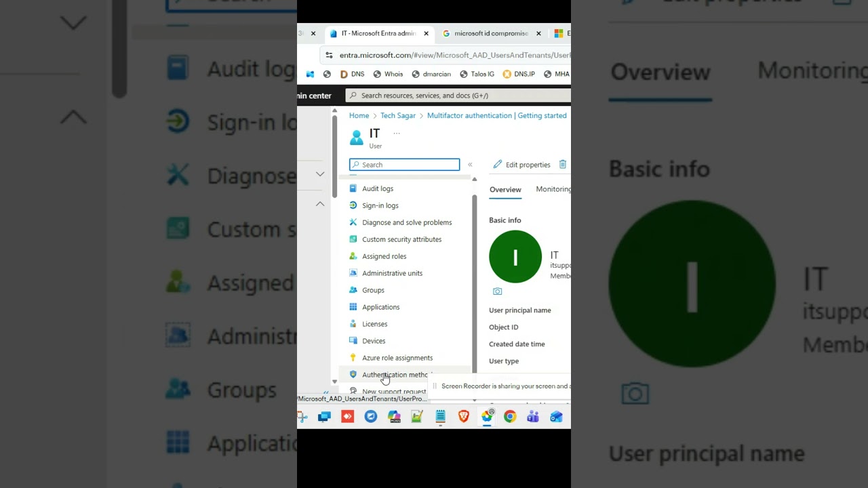
Task: Click the green IT user avatar
Action: pyautogui.click(x=515, y=257)
